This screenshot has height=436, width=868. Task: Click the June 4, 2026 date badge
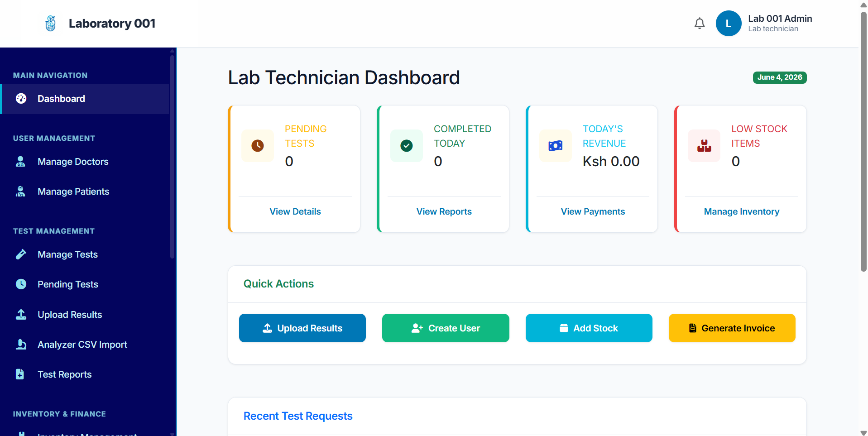coord(780,77)
